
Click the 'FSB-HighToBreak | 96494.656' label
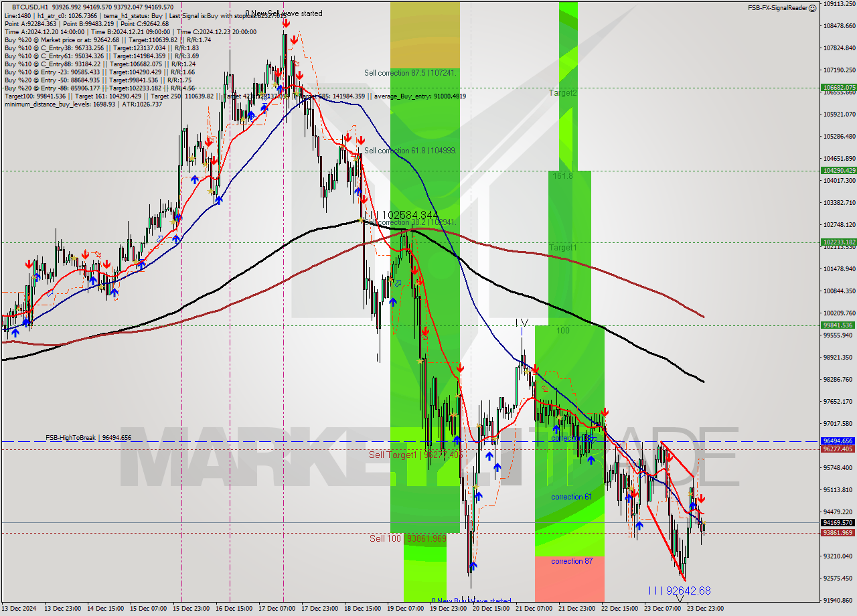pyautogui.click(x=88, y=438)
